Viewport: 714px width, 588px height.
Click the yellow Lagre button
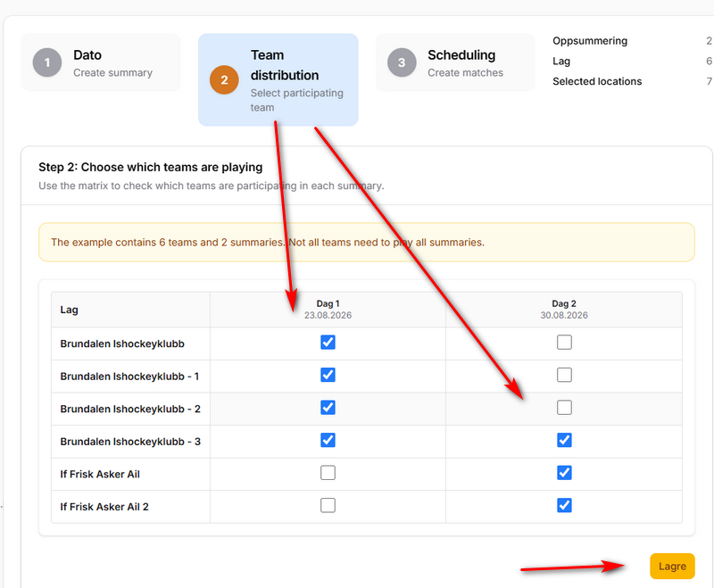(672, 567)
